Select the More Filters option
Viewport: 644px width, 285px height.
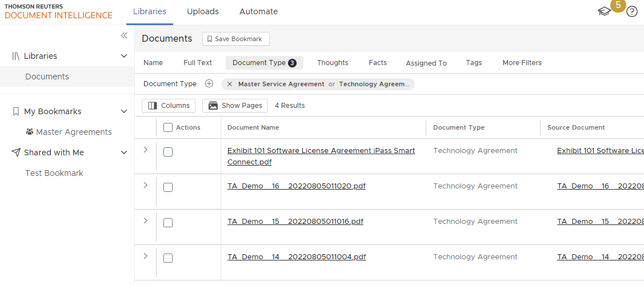[522, 63]
